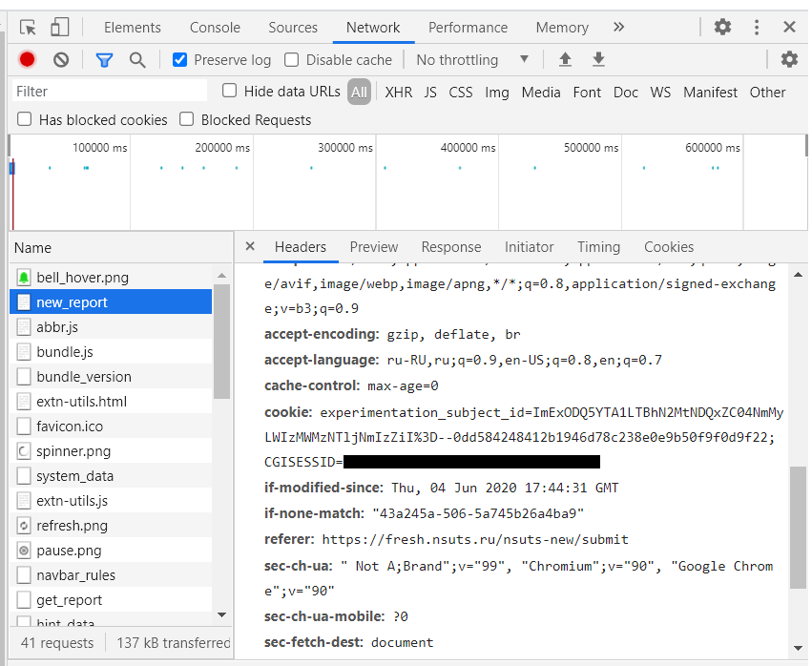Viewport: 812px width, 666px height.
Task: Select the All request type filter
Action: click(359, 93)
